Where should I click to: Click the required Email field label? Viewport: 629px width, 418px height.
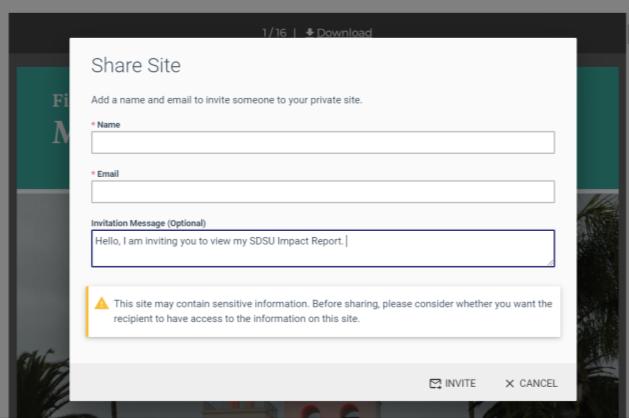click(x=106, y=173)
